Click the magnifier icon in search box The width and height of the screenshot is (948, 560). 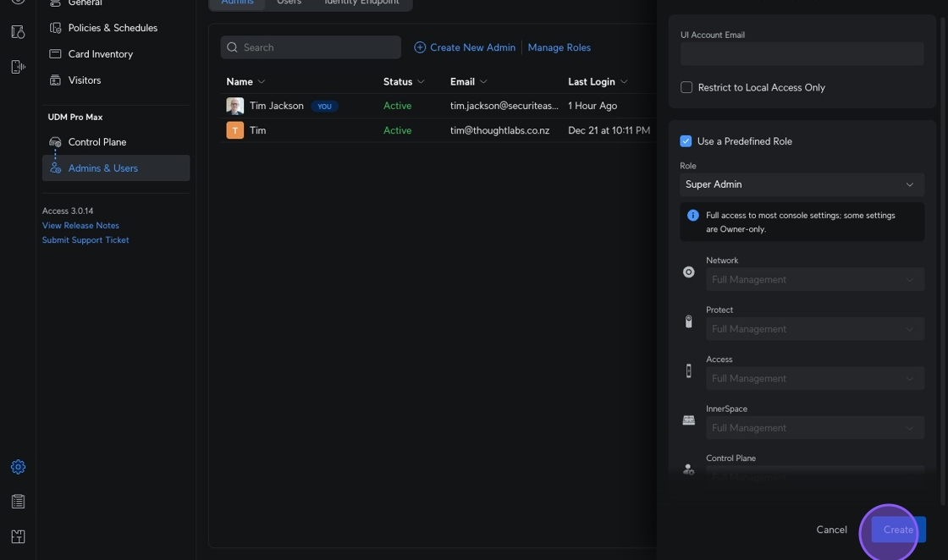[x=232, y=47]
